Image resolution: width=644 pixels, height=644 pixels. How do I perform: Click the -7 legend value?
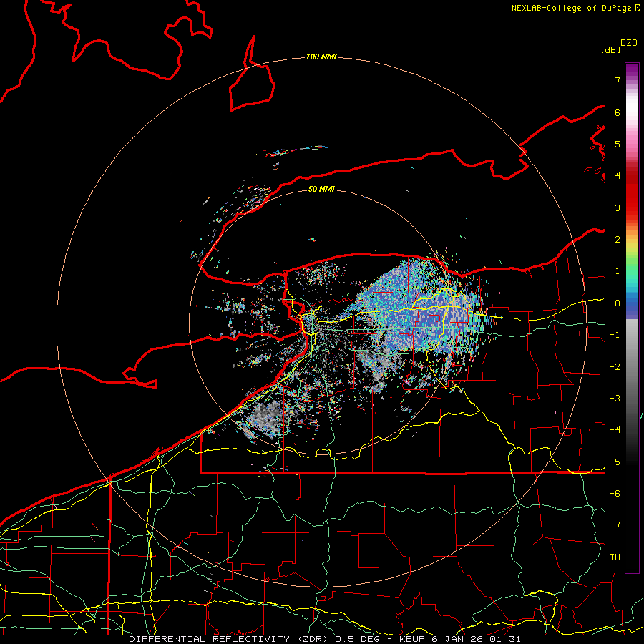pos(615,525)
